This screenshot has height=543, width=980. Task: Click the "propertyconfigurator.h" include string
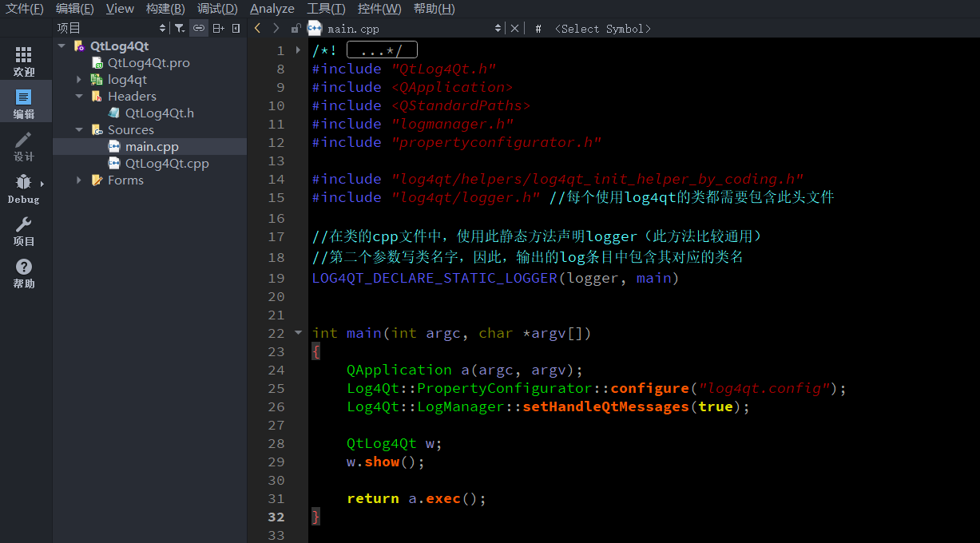point(496,142)
